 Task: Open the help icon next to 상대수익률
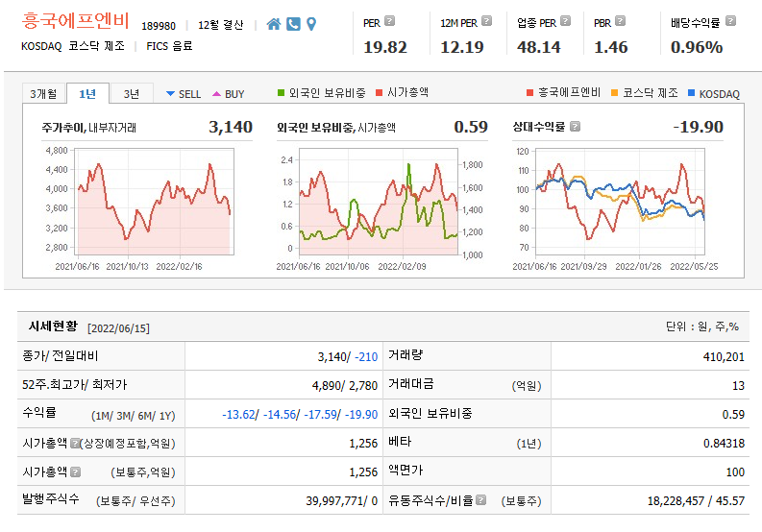pos(575,127)
